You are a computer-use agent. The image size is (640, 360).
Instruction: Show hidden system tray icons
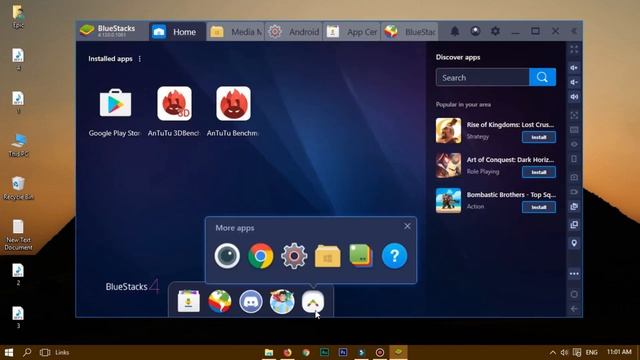[552, 352]
